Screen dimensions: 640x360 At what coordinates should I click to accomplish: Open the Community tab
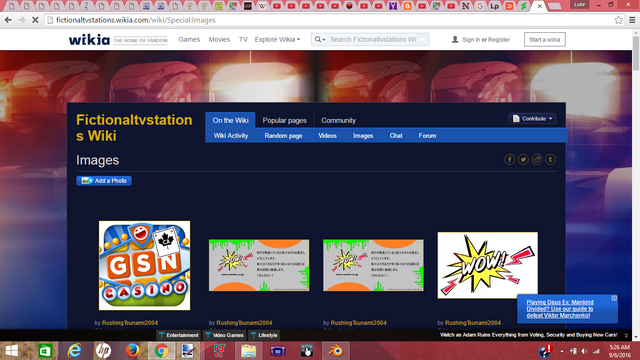tap(338, 120)
